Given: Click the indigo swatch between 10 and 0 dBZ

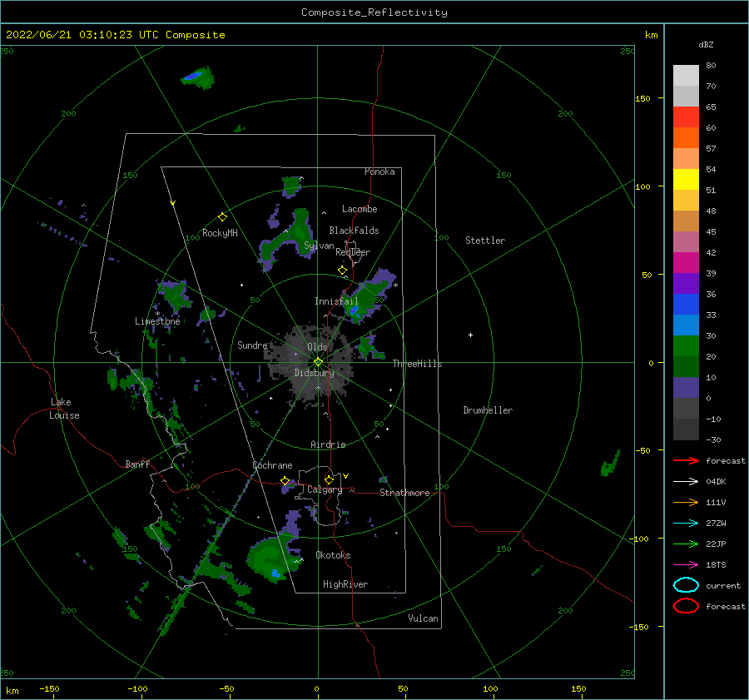Looking at the screenshot, I should point(686,388).
